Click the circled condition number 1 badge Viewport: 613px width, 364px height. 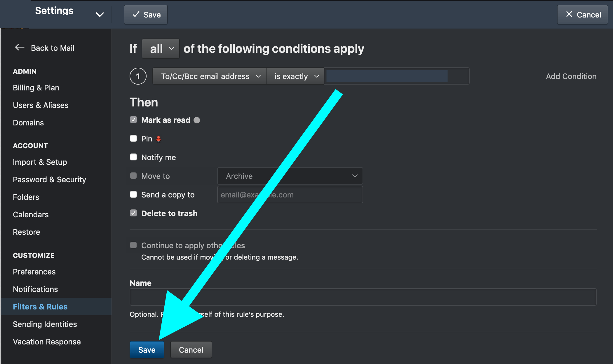coord(138,76)
